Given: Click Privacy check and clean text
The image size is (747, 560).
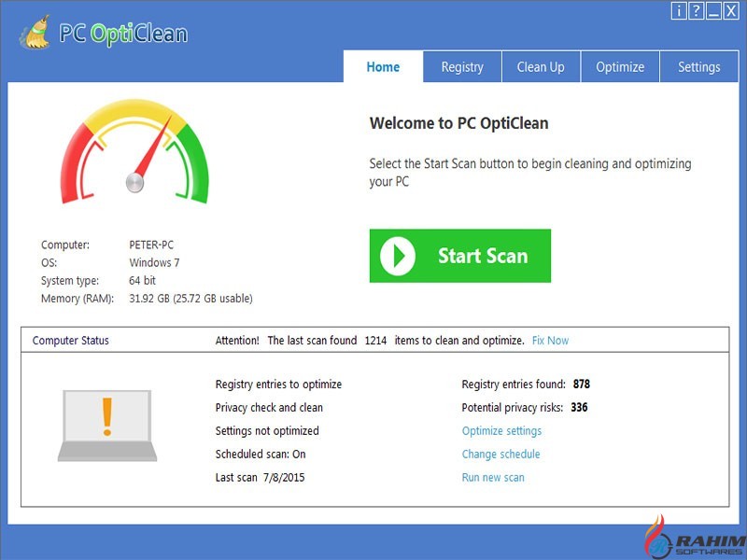Looking at the screenshot, I should [269, 408].
